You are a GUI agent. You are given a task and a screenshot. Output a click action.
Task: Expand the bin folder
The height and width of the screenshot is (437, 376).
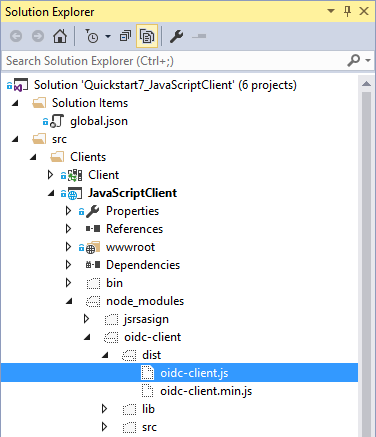[x=68, y=283]
